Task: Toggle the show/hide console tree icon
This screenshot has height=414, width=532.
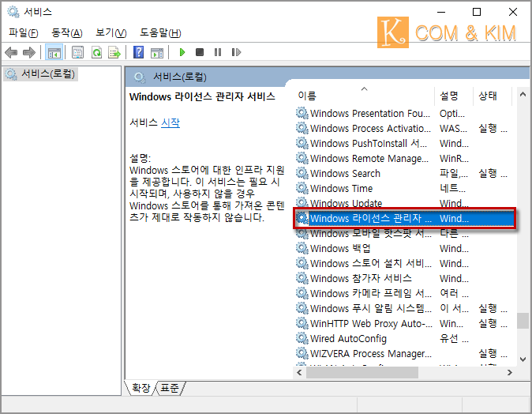Action: (54, 52)
